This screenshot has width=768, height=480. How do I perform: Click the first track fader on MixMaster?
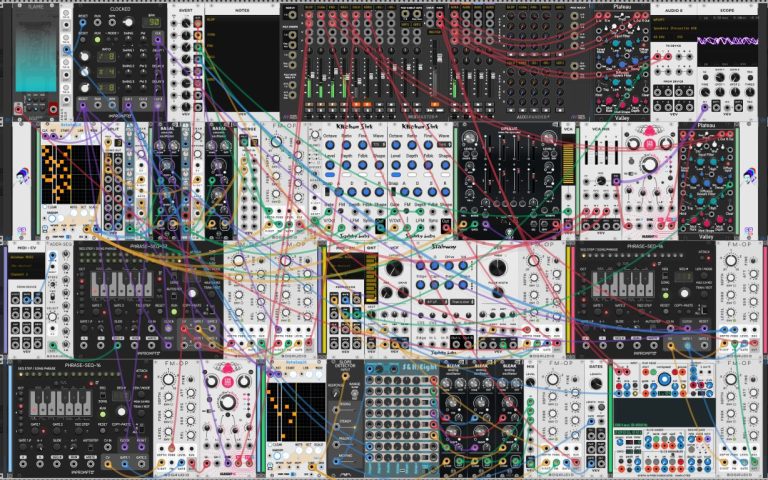(x=312, y=75)
